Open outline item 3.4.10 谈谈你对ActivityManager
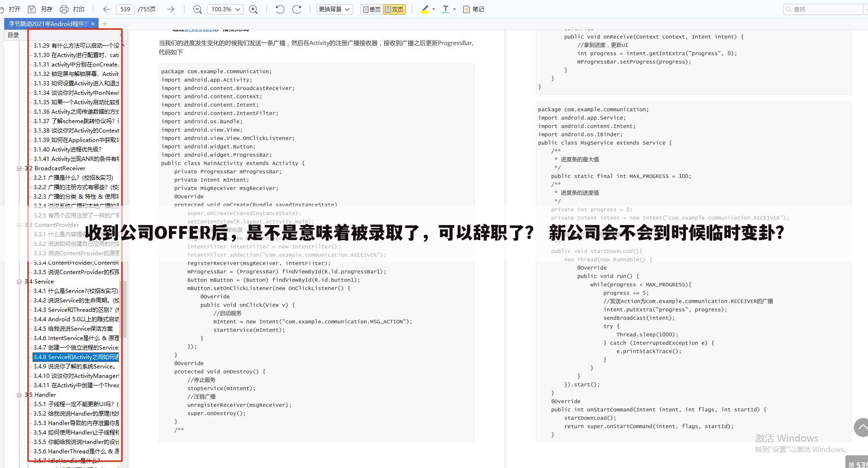This screenshot has height=468, width=868. 76,376
